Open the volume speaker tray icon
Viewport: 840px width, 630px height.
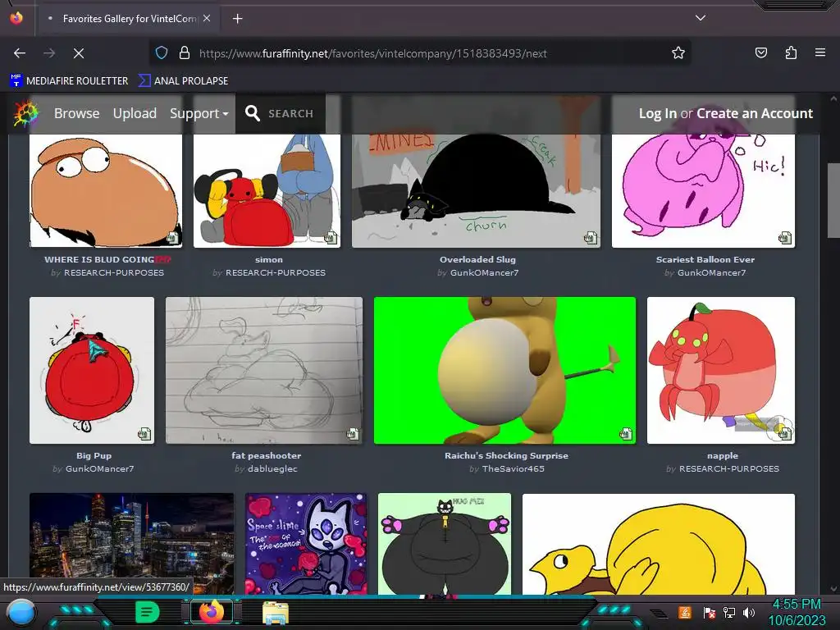(x=749, y=612)
